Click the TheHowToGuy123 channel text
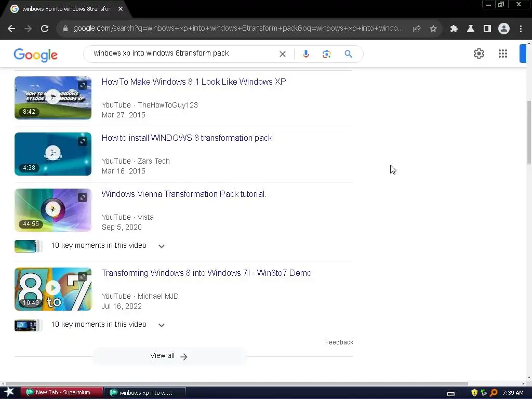The height and width of the screenshot is (399, 532). [x=168, y=105]
